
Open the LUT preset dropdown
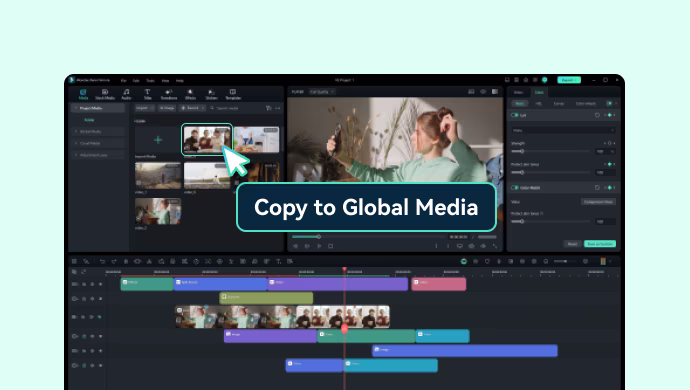[x=563, y=130]
